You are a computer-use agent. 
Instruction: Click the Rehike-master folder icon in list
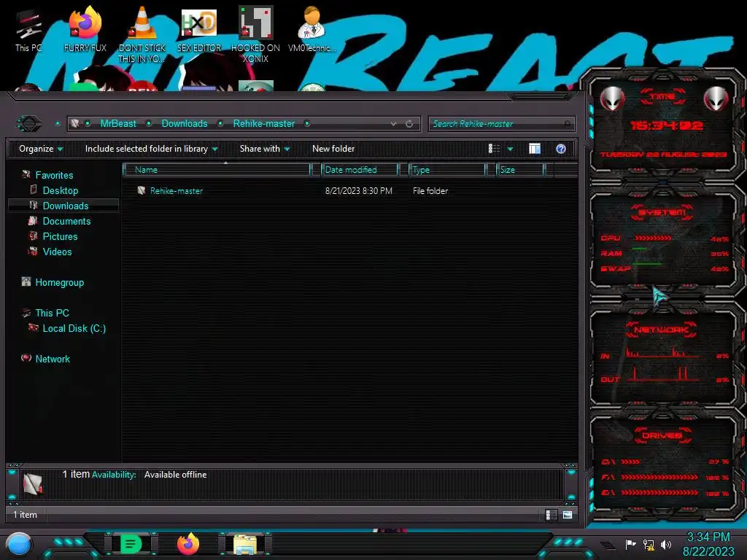click(x=141, y=190)
